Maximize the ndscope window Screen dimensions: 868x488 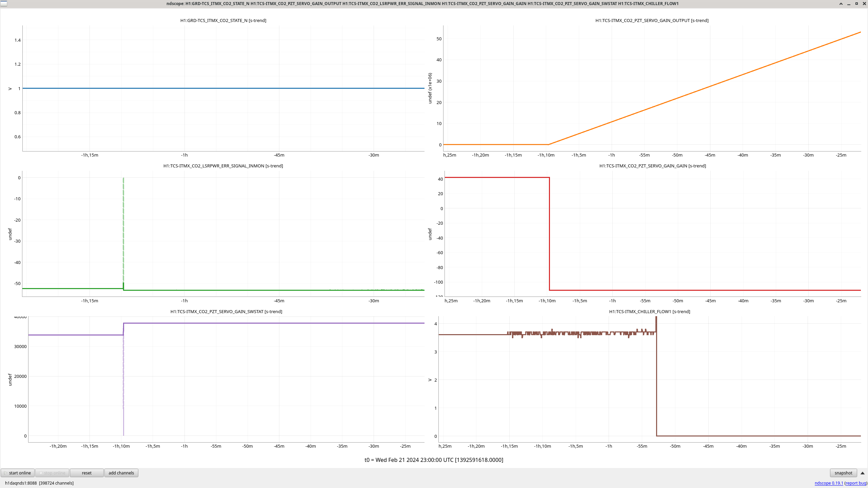(x=856, y=4)
